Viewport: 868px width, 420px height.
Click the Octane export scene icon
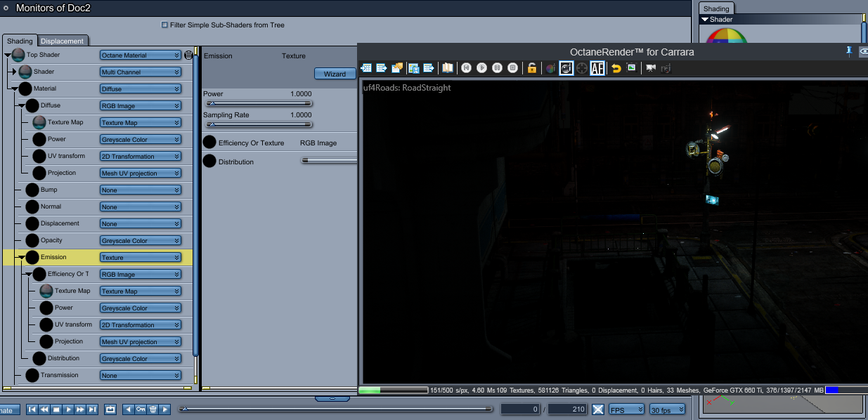pyautogui.click(x=382, y=68)
